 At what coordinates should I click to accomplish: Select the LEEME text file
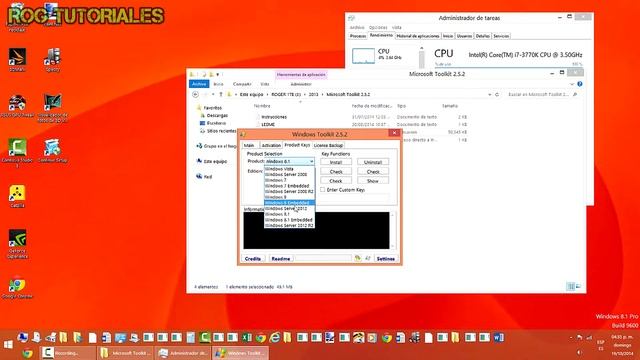(268, 124)
